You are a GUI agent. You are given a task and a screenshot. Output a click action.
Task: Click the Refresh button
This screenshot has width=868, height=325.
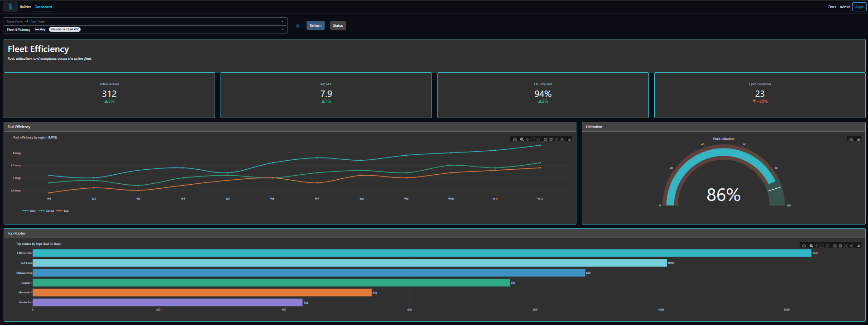coord(316,25)
